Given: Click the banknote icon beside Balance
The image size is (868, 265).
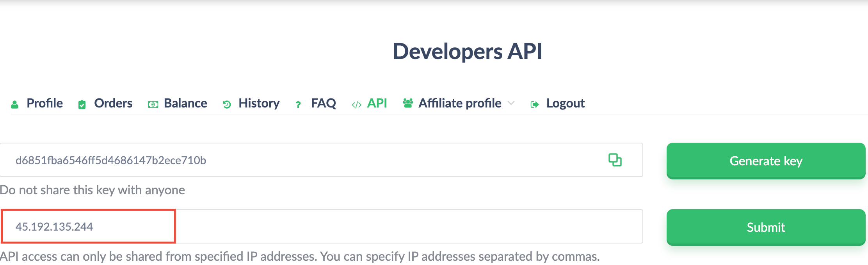Looking at the screenshot, I should coord(153,104).
